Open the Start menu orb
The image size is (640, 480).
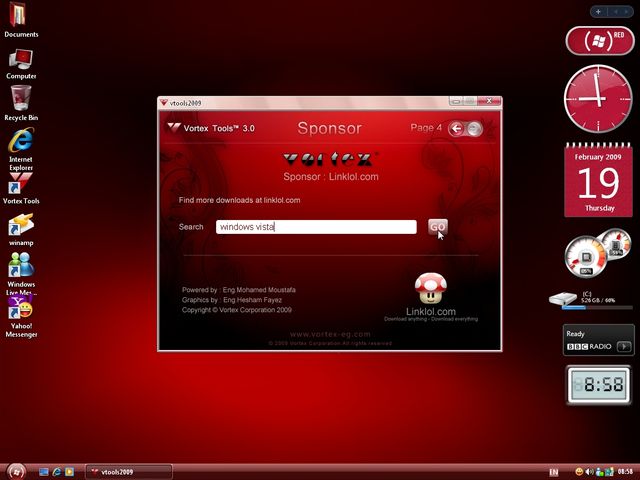[x=16, y=471]
